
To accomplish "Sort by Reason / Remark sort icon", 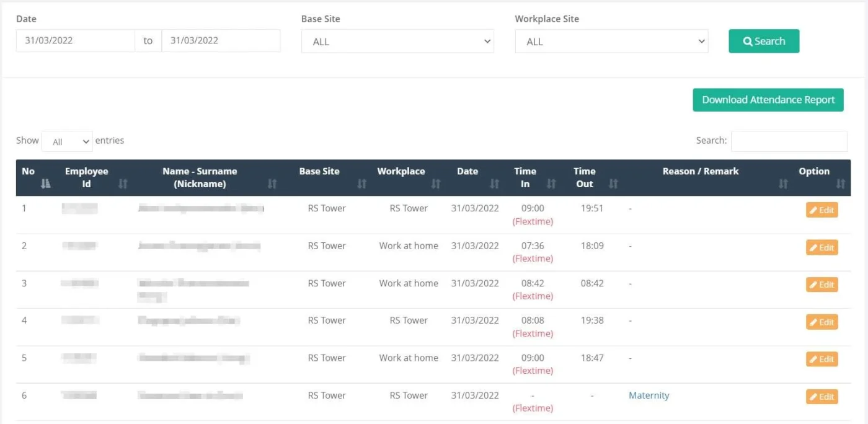I will 783,183.
